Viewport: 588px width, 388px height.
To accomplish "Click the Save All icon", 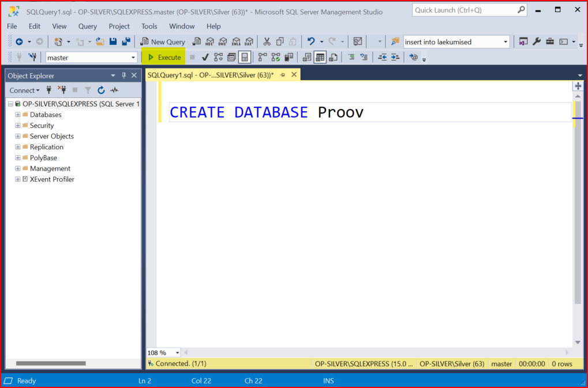I will 126,42.
